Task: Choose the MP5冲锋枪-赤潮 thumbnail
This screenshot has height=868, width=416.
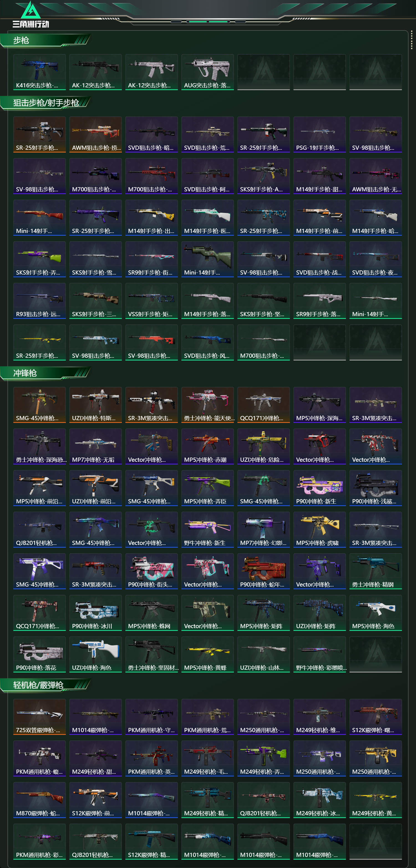Action: pos(207,446)
